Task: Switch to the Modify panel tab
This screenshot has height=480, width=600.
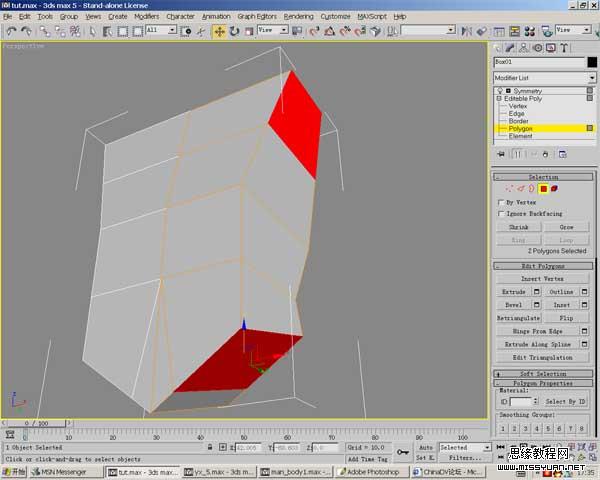Action: [510, 48]
